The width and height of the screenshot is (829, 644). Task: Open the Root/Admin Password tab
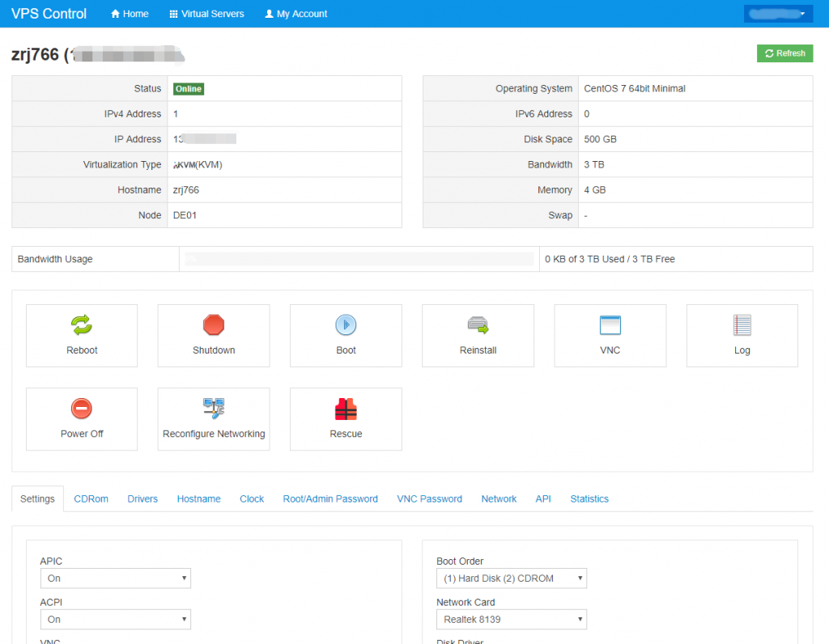(330, 498)
